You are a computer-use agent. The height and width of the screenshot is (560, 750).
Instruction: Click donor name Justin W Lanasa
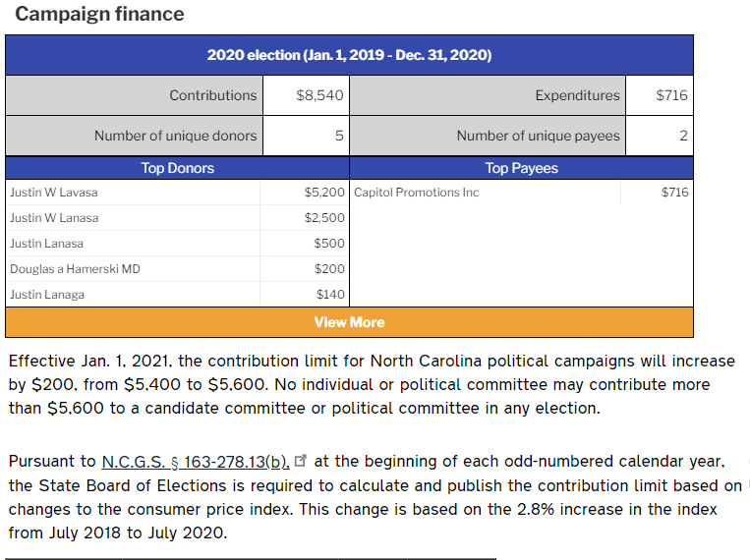[54, 218]
